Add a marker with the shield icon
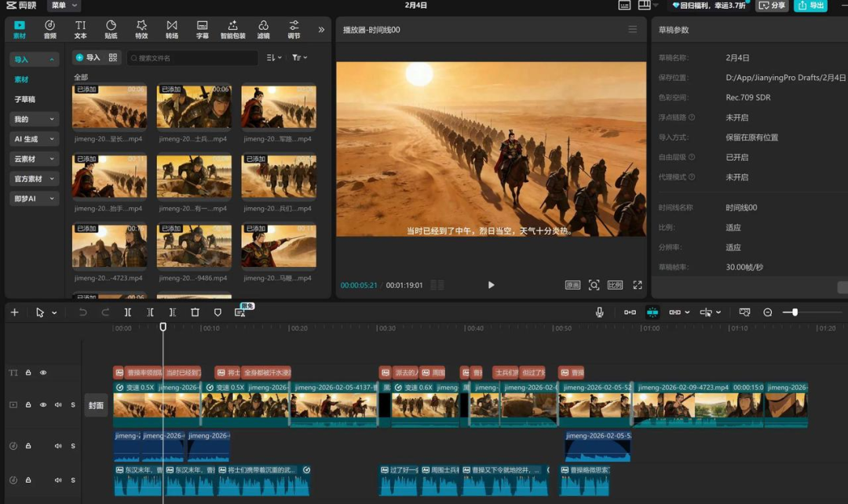This screenshot has width=848, height=504. point(217,312)
